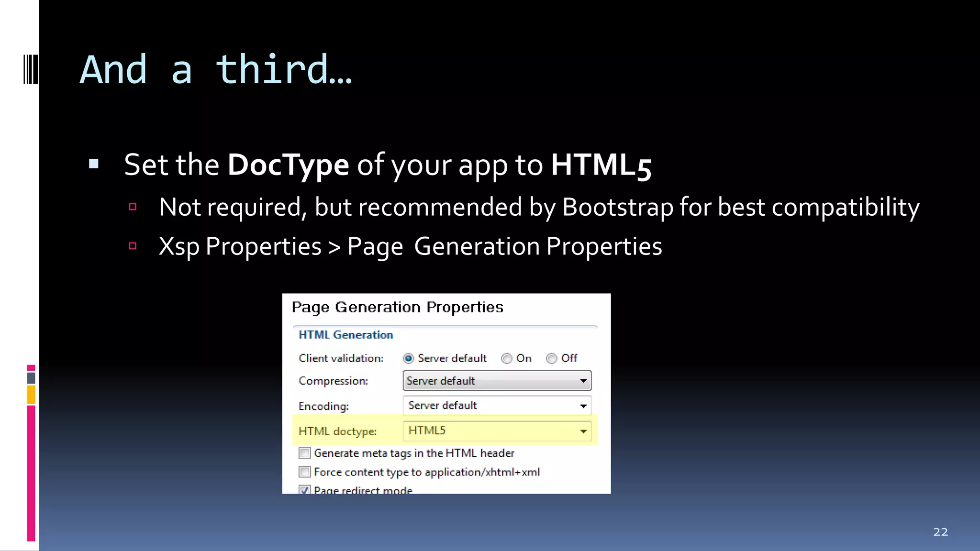Open the Encoding dropdown
Screen dimensions: 980x551
tap(497, 406)
